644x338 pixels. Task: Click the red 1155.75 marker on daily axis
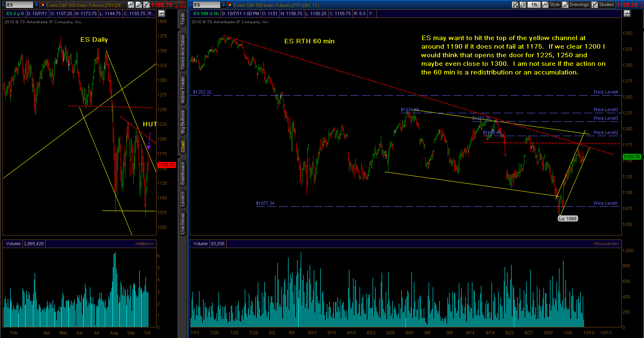[x=166, y=165]
